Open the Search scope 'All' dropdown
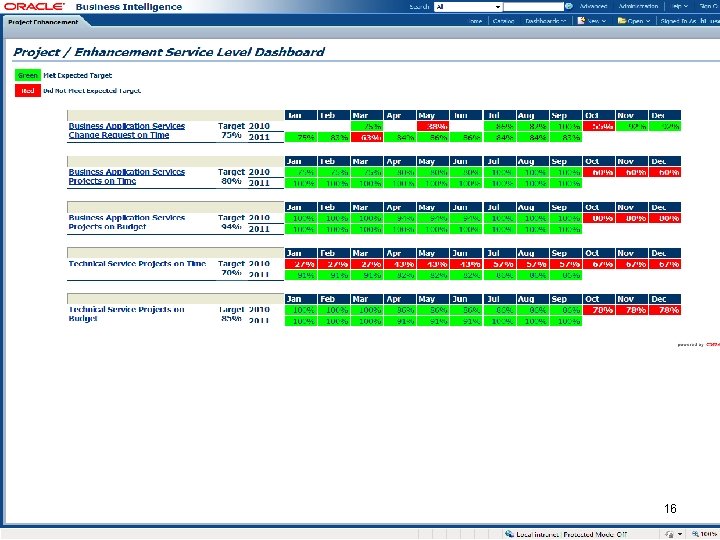Image resolution: width=720 pixels, height=540 pixels. (x=467, y=6)
